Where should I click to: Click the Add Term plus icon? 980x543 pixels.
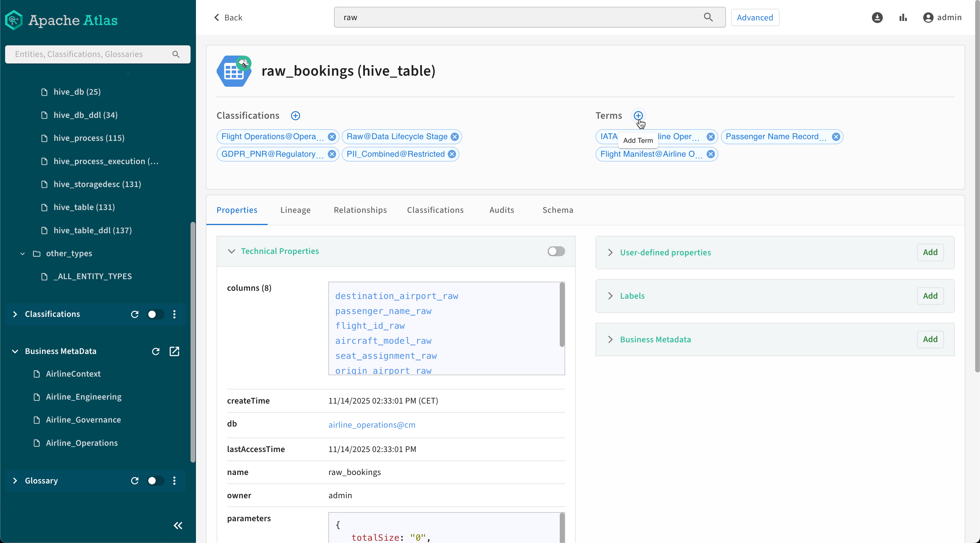tap(638, 116)
